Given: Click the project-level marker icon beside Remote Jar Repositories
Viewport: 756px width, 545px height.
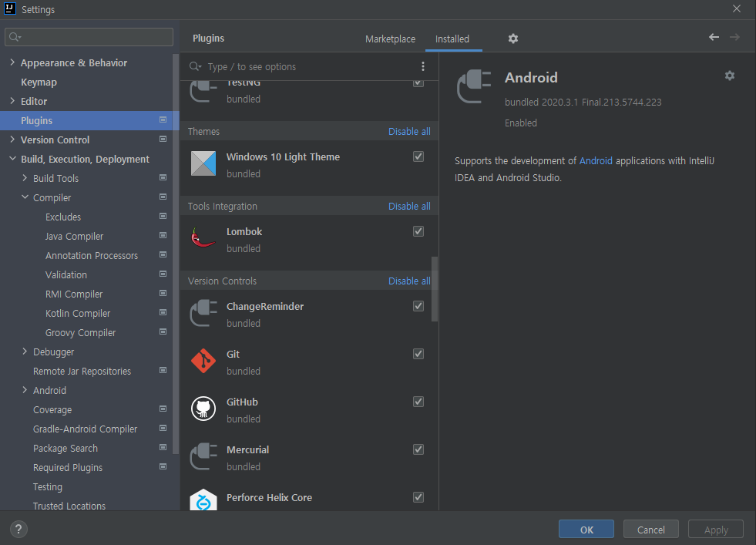Looking at the screenshot, I should coord(163,371).
